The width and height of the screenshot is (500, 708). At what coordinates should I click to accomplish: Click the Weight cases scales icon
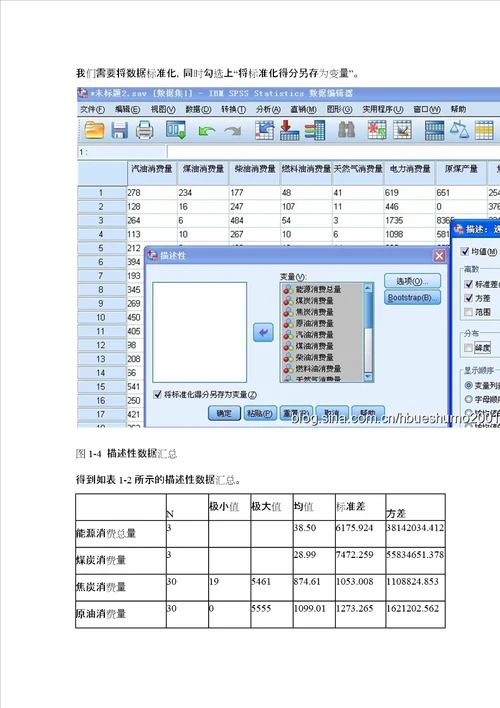(459, 130)
